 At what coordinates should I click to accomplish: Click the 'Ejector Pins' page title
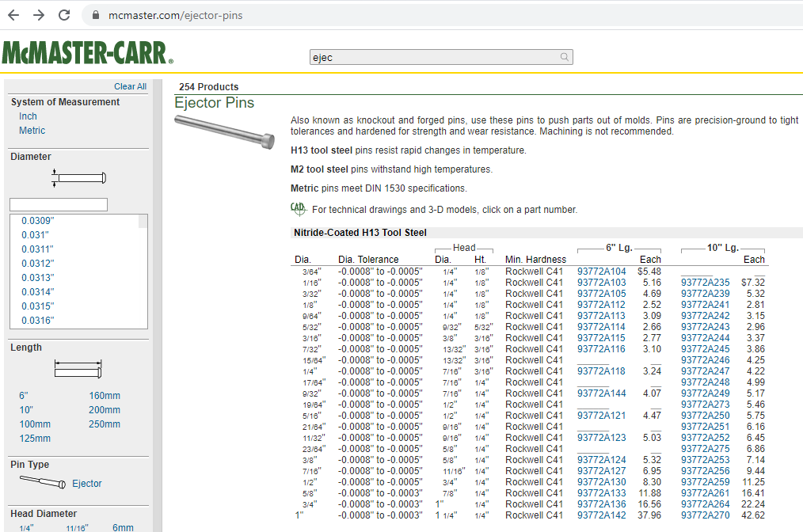[x=215, y=103]
